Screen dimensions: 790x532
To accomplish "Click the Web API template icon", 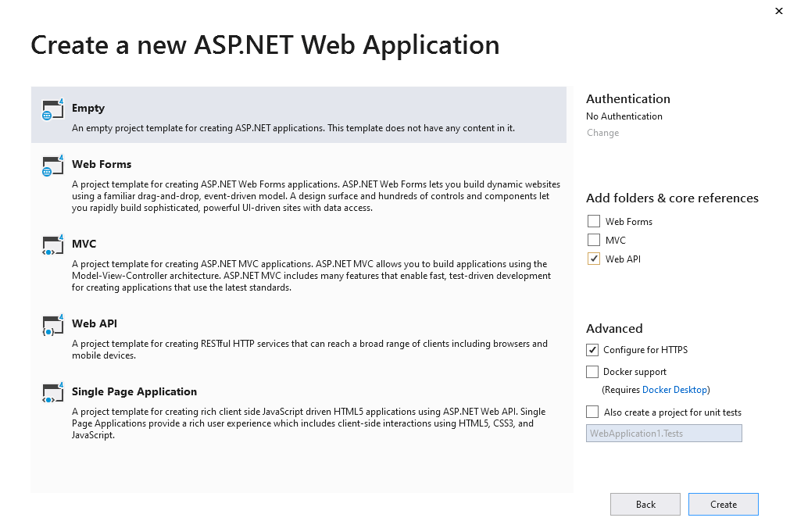I will click(x=52, y=325).
